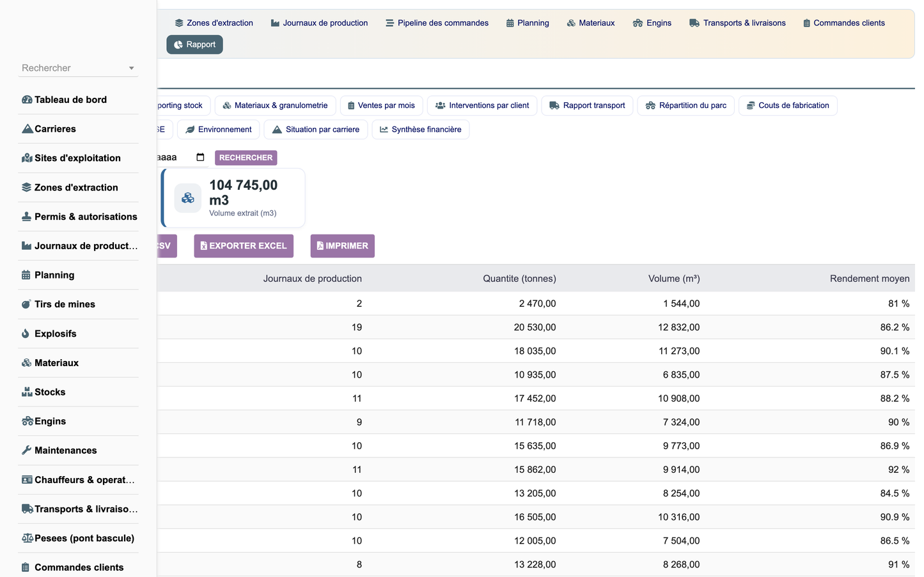Click the RECHERCHER button
924x577 pixels.
tap(246, 158)
